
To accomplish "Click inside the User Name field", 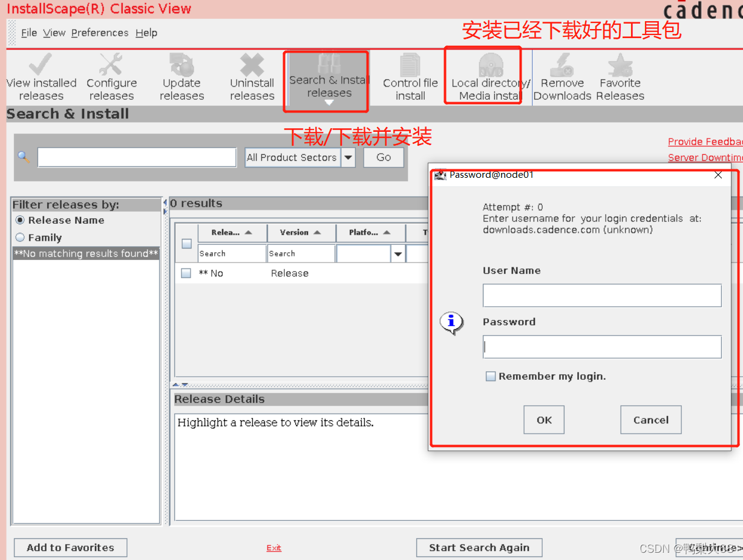I will [601, 295].
